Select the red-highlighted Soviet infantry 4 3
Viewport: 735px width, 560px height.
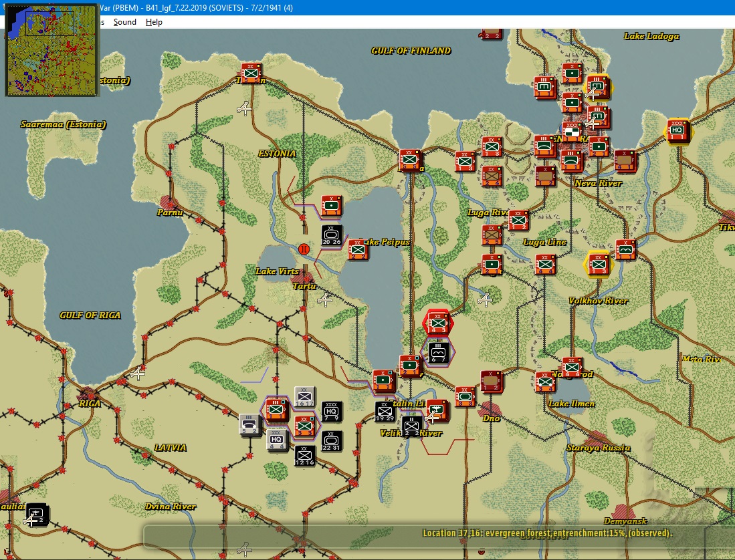(x=438, y=323)
